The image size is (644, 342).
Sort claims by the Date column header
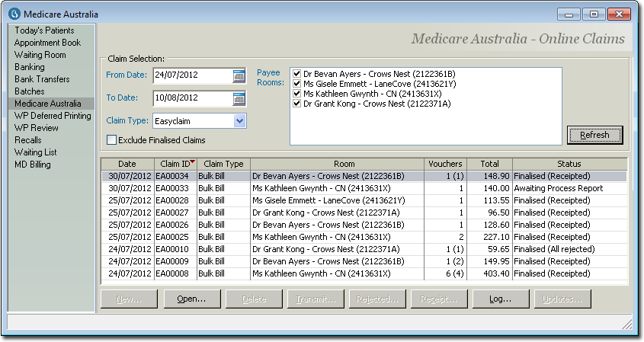(127, 164)
